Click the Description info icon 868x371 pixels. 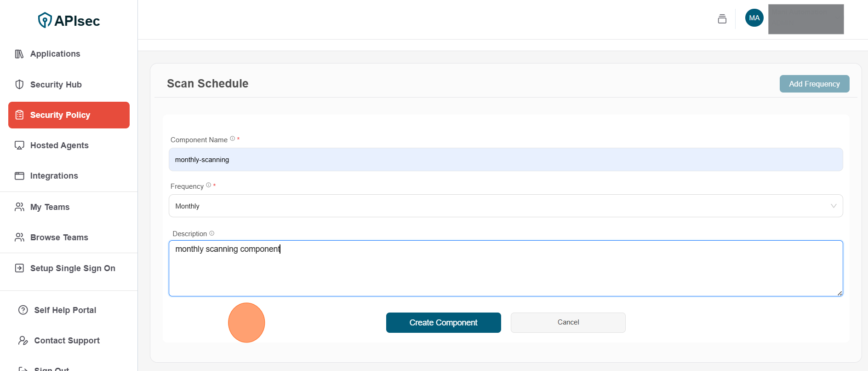click(x=212, y=233)
